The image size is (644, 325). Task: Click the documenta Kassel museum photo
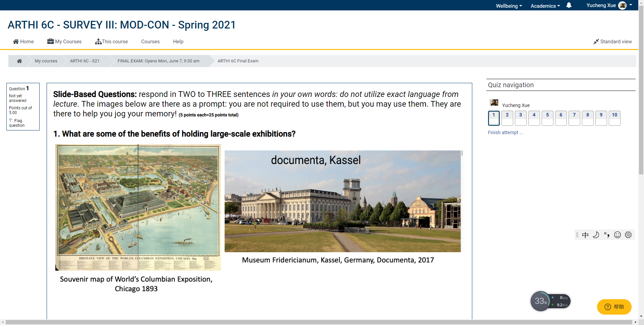click(343, 201)
